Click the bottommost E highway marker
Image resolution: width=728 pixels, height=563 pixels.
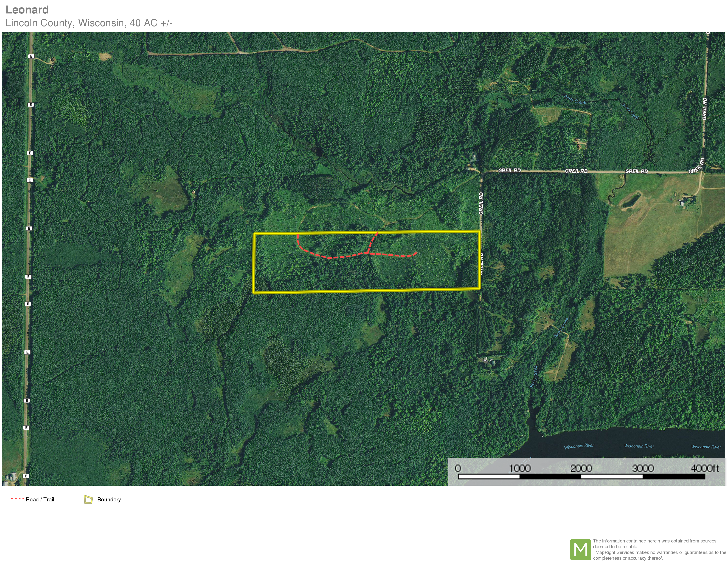pos(26,476)
